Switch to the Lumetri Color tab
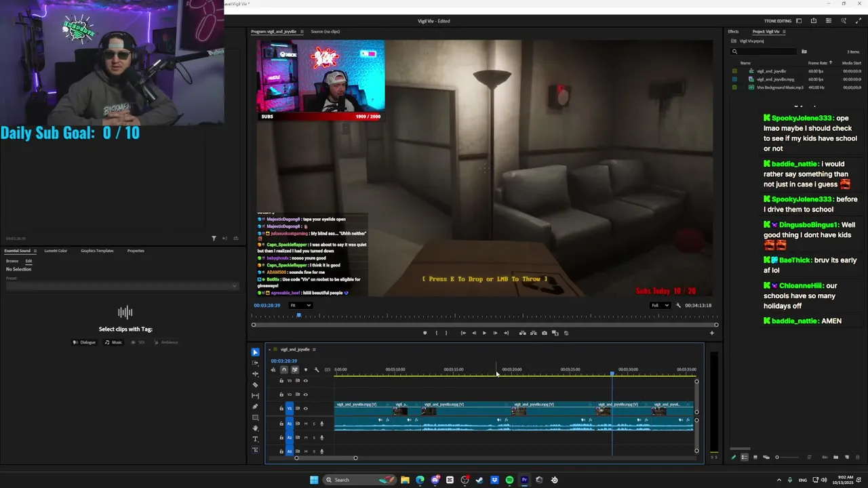The image size is (868, 488). [56, 251]
